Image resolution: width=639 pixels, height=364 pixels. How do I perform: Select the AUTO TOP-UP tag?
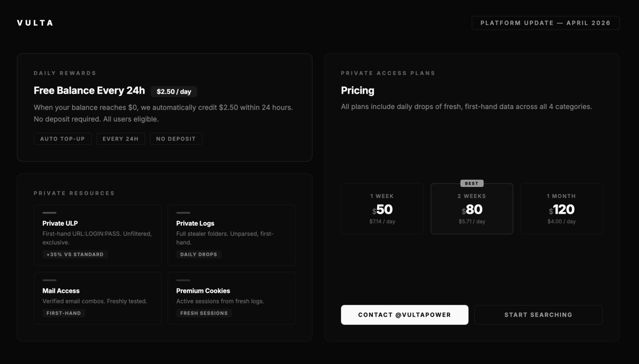click(63, 139)
